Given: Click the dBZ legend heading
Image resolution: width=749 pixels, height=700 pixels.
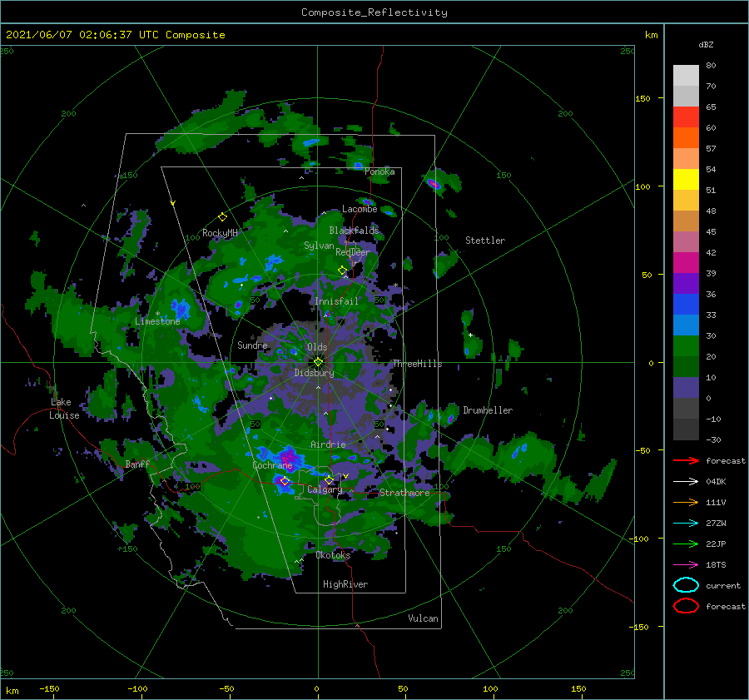Looking at the screenshot, I should click(706, 44).
